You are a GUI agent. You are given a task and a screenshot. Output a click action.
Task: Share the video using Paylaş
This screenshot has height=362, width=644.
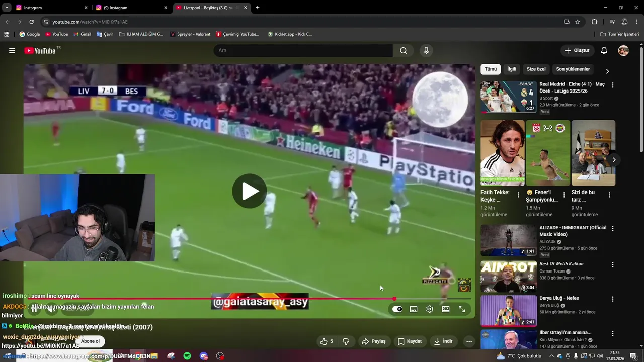[x=373, y=341]
